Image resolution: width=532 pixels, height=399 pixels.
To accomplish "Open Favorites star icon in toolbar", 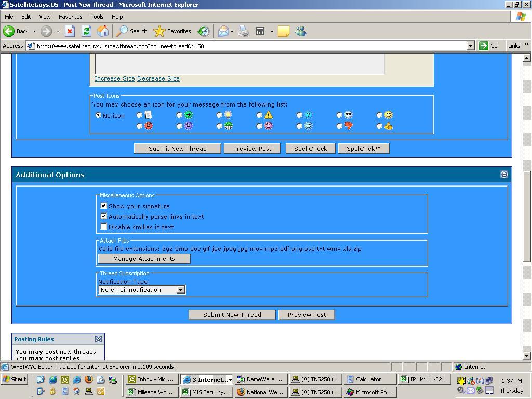I will click(159, 31).
